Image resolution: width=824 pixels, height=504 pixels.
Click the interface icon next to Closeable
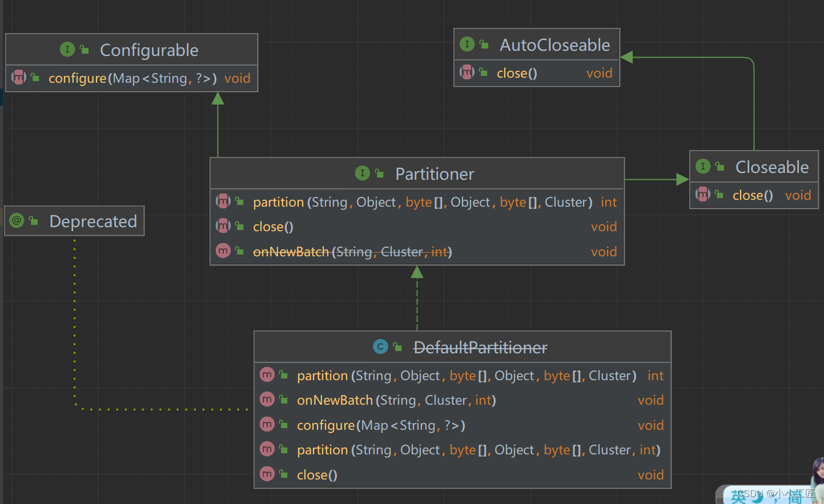pyautogui.click(x=703, y=167)
